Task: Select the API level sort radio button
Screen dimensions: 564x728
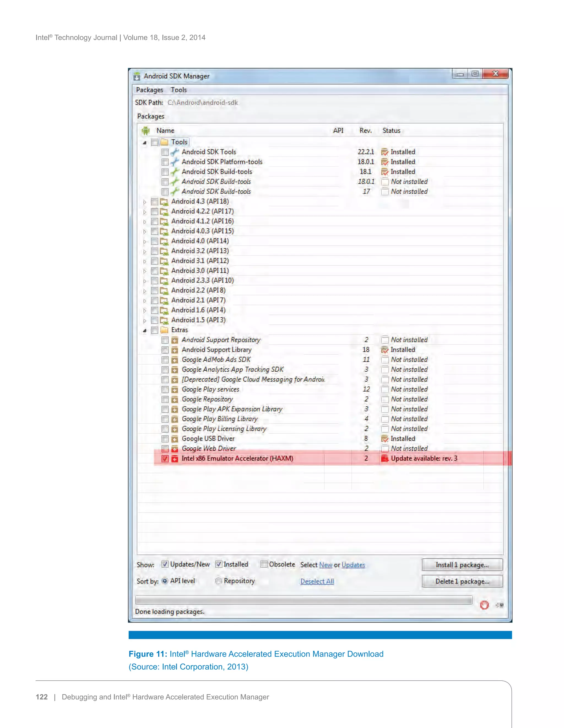Action: coord(165,581)
